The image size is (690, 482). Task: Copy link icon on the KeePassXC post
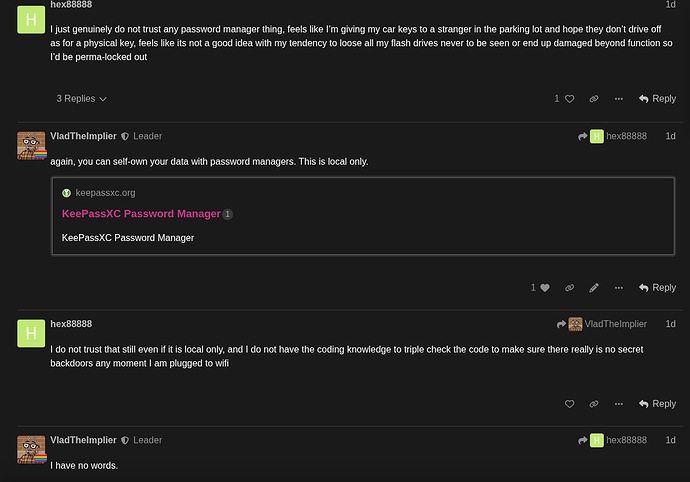point(569,288)
